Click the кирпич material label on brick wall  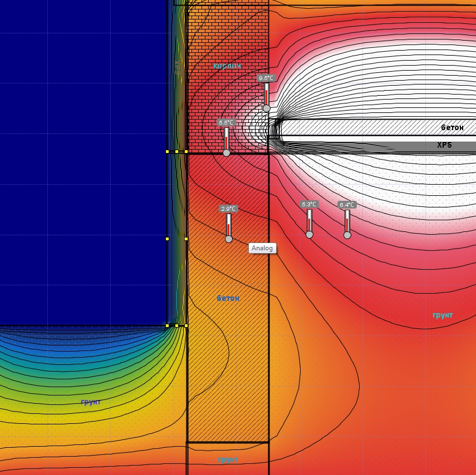pos(227,66)
